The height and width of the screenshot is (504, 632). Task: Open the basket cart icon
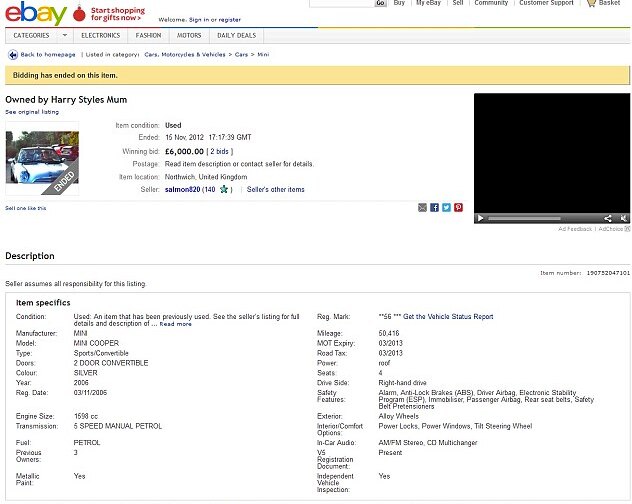591,3
